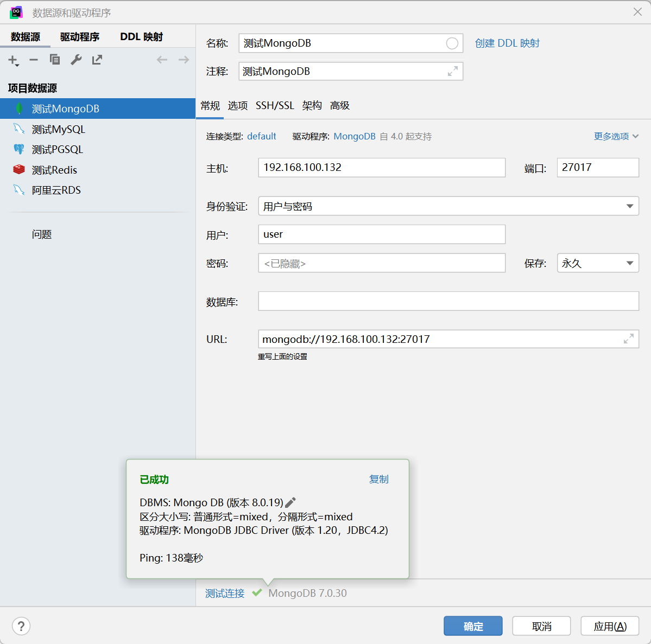Click the 用户 input field
651x644 pixels.
(x=382, y=234)
